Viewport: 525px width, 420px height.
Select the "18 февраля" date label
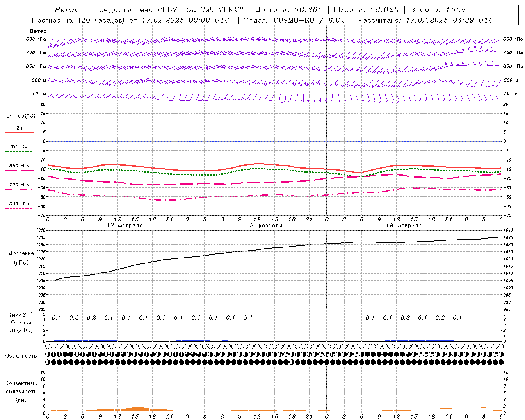[x=264, y=226]
